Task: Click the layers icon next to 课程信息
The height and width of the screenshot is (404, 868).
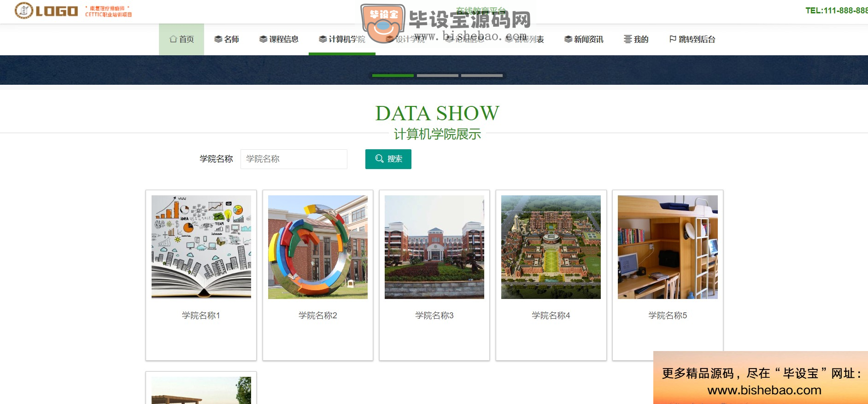Action: (264, 39)
